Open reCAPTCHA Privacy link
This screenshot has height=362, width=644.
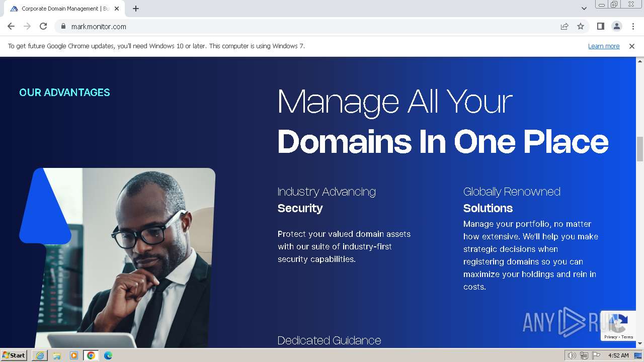[610, 337]
